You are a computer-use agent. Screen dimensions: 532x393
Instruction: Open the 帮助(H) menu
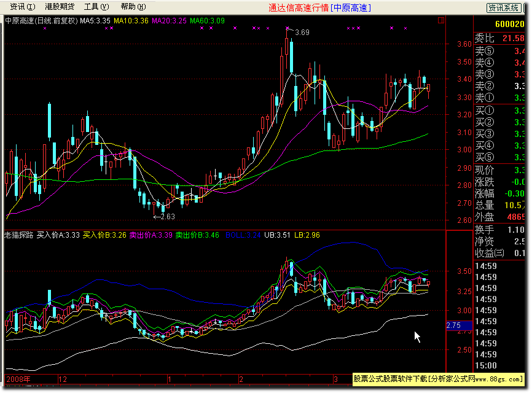pos(133,7)
